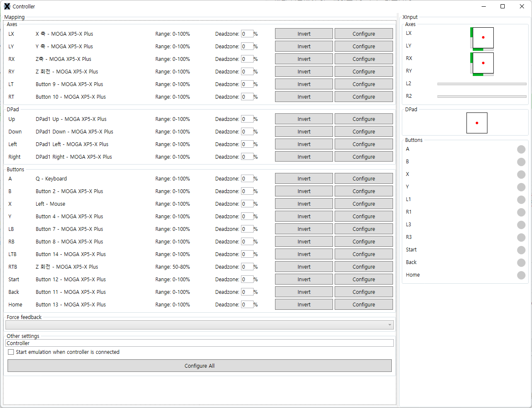Invert the LX axis
532x408 pixels.
304,34
